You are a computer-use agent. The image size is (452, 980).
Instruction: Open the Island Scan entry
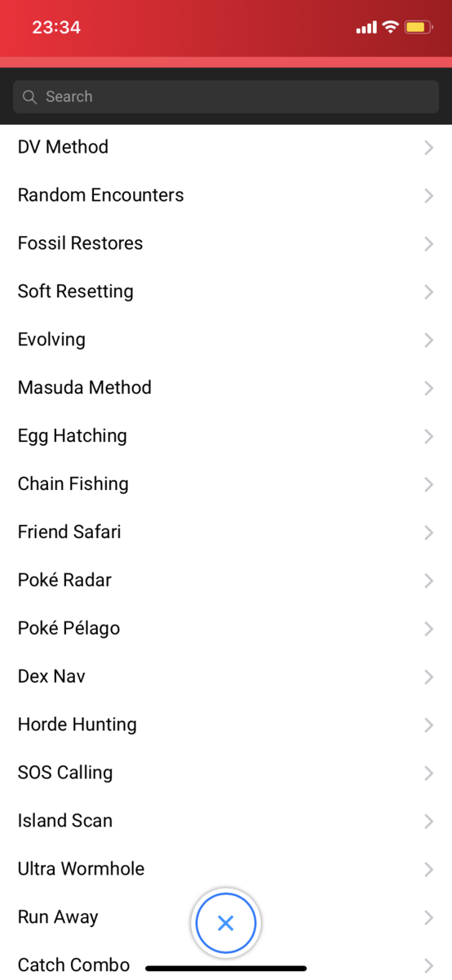pyautogui.click(x=226, y=822)
